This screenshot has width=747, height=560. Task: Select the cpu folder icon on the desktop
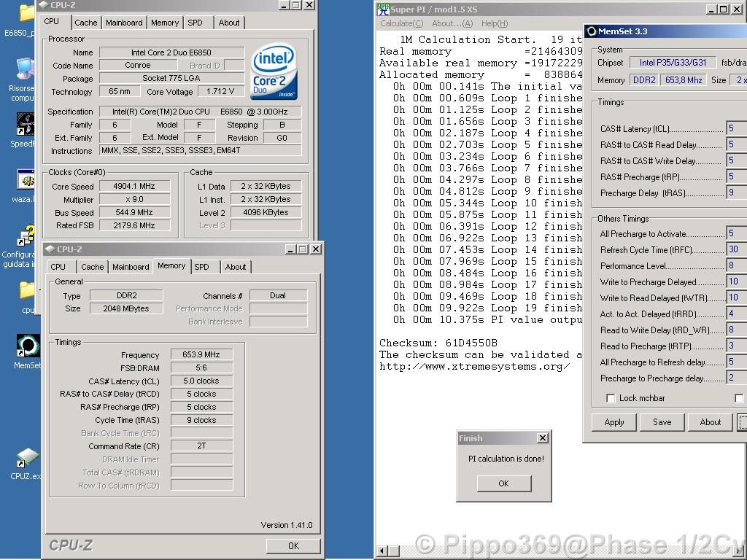(x=27, y=290)
